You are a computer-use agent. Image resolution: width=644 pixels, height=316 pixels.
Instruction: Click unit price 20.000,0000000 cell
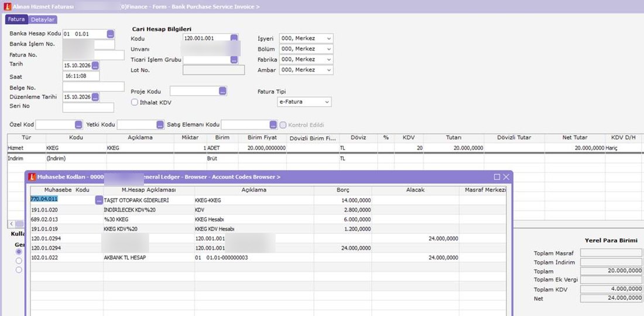tap(262, 148)
